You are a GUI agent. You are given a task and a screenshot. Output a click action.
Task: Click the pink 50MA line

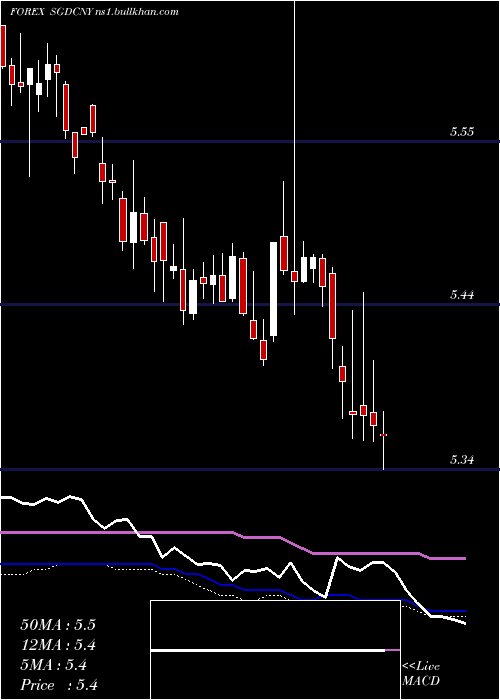[x=233, y=544]
